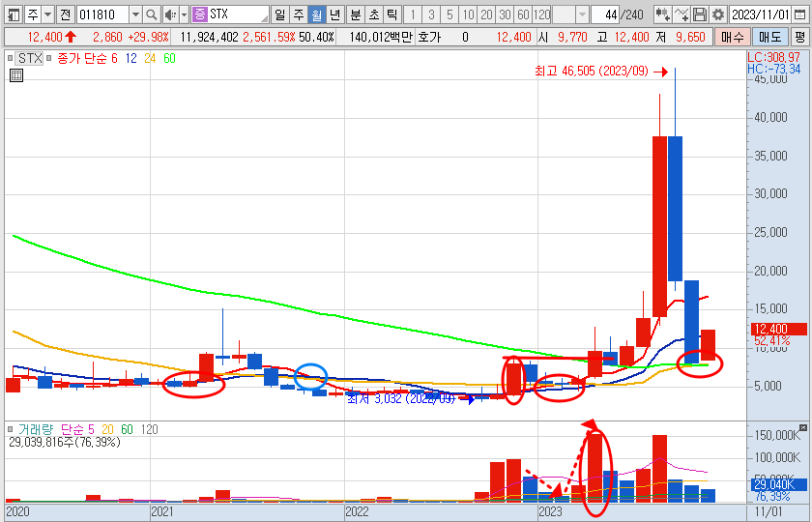
Task: Click the stock code field showing 011810
Action: click(x=102, y=14)
